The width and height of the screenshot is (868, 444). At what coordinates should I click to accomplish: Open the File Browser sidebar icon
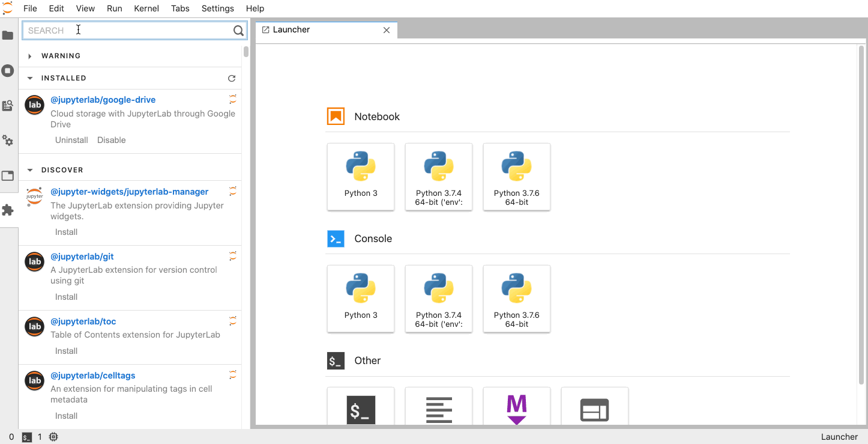pyautogui.click(x=8, y=35)
